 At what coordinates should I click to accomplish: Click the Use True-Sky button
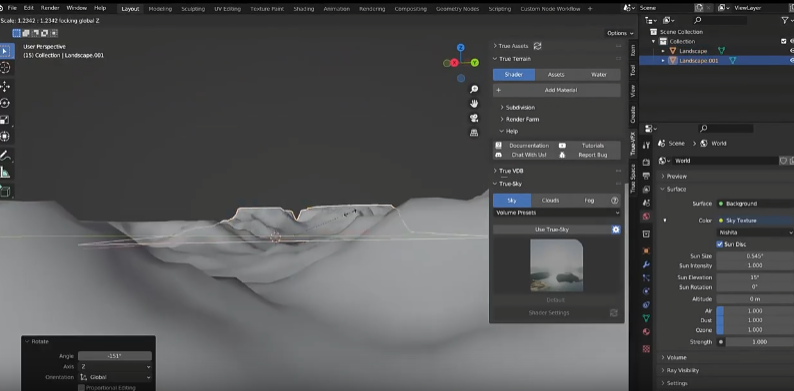pyautogui.click(x=551, y=229)
